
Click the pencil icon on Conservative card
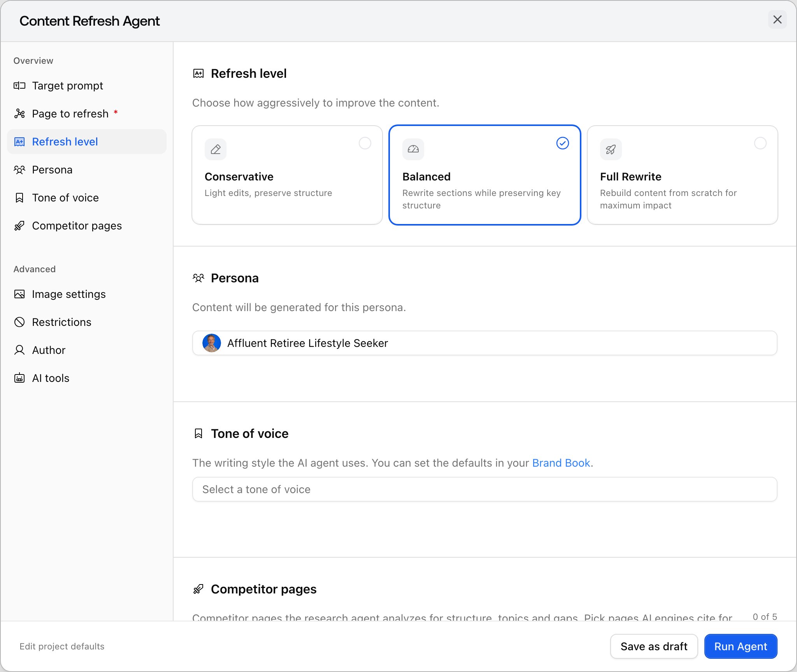click(216, 149)
